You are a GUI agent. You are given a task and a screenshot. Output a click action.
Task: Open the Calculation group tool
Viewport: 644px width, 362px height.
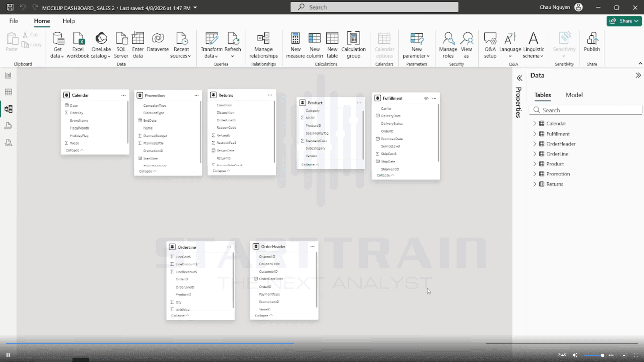coord(353,45)
